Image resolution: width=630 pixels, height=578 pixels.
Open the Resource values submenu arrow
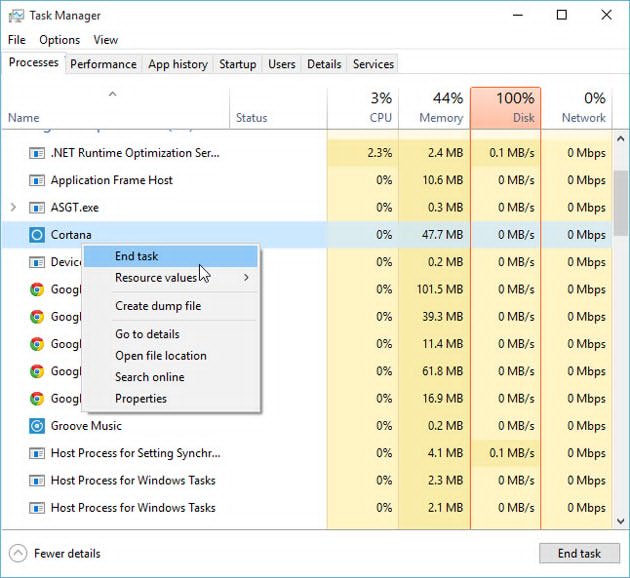pyautogui.click(x=246, y=278)
